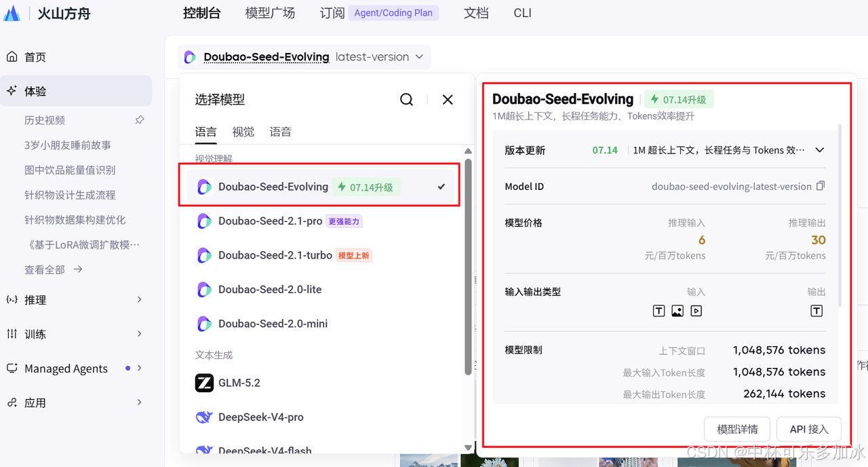
Task: Click the GLM-5.2 Z logo icon
Action: pos(204,383)
